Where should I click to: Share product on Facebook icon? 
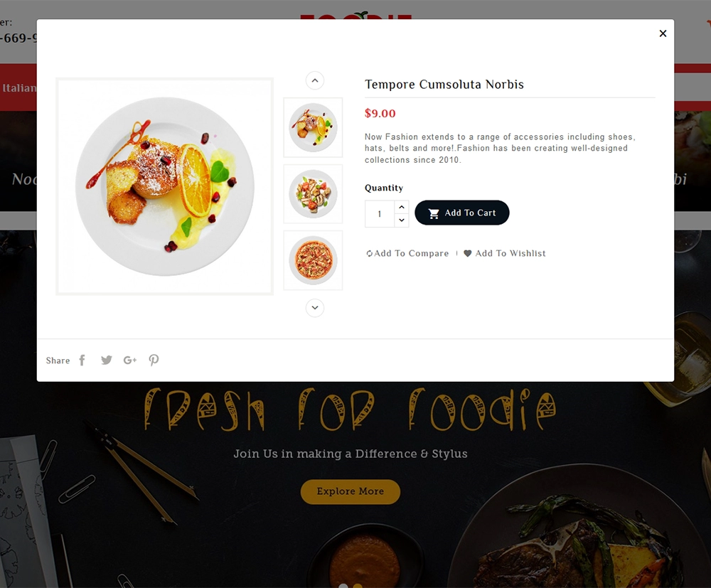(82, 360)
